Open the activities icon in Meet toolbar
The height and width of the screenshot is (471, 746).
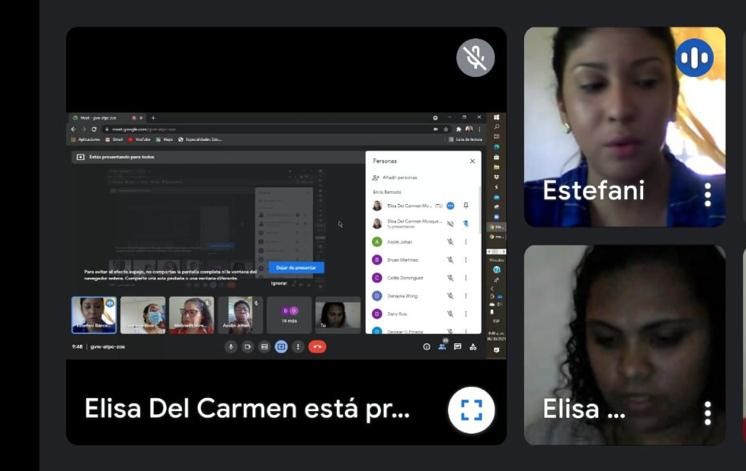coord(473,347)
